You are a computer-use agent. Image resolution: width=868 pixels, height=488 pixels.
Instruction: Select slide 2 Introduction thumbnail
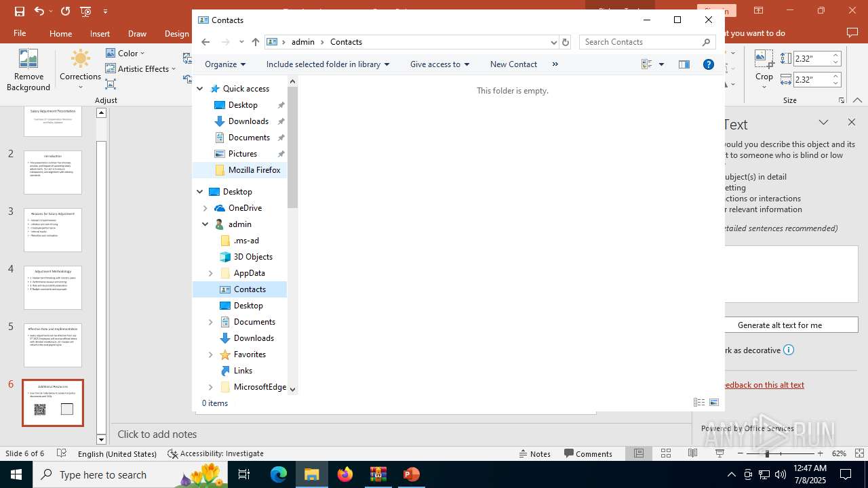click(53, 173)
